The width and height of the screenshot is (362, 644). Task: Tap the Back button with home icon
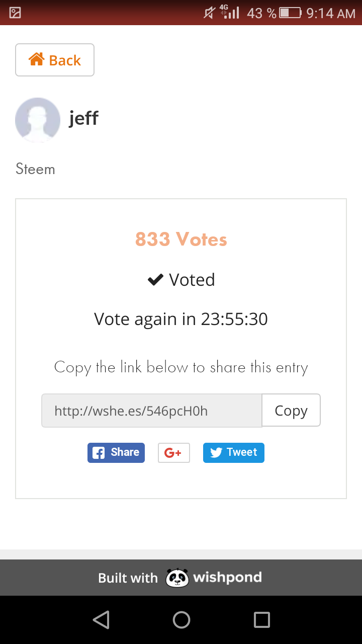pyautogui.click(x=55, y=60)
